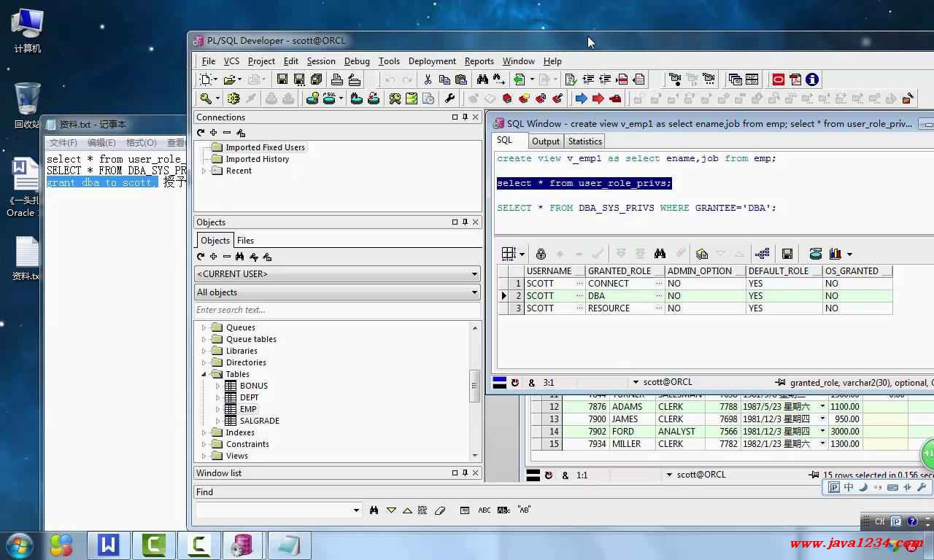Click the Find binoculars icon in main toolbar
The width and height of the screenshot is (934, 560).
click(x=482, y=79)
